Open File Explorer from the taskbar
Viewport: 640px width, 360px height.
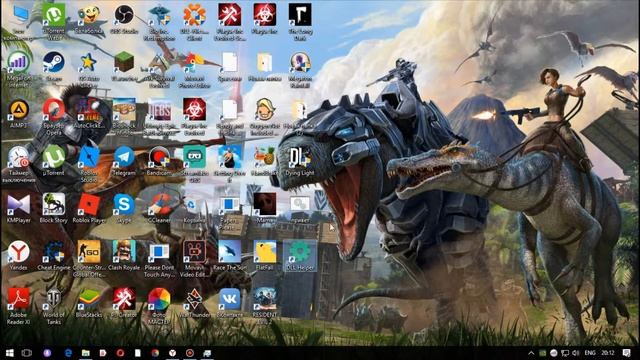click(x=86, y=353)
